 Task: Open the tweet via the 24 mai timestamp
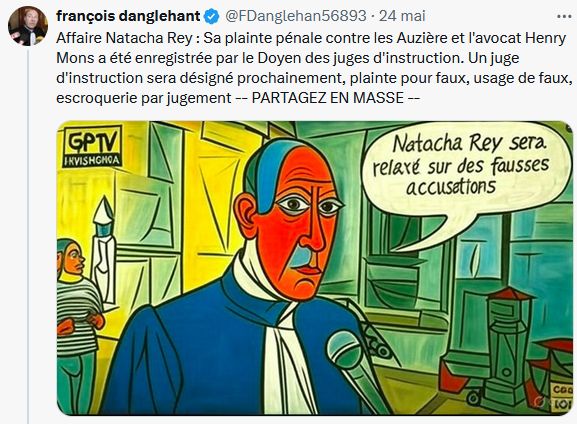click(402, 16)
